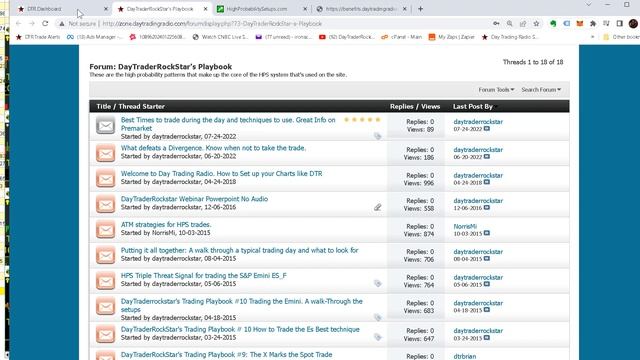Sort by Thread Starter column header
The width and height of the screenshot is (640, 360).
coord(142,106)
